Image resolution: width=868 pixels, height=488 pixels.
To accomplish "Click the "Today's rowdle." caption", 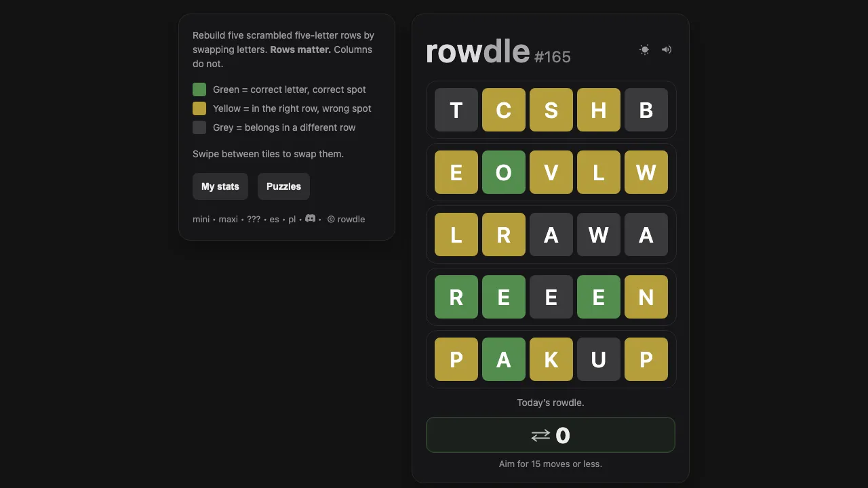I will 551,403.
